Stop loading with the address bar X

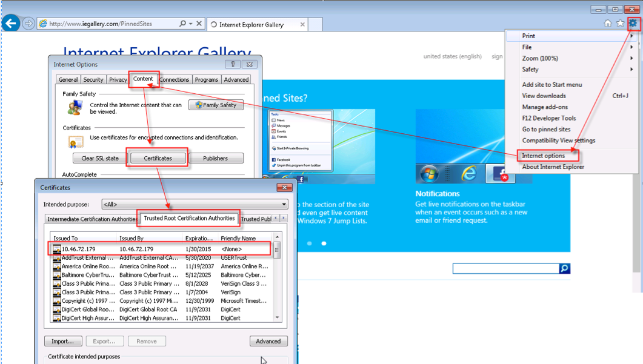[x=199, y=24]
